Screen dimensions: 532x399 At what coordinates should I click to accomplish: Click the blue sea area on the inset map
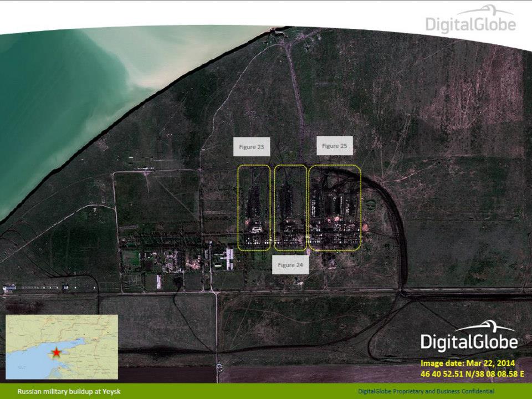[33, 360]
